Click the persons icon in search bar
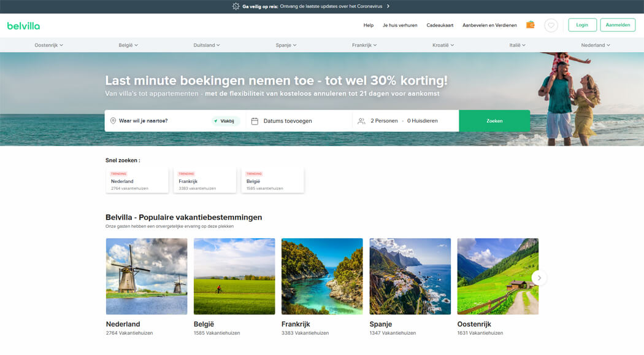Viewport: 644px width, 355px height. (361, 121)
